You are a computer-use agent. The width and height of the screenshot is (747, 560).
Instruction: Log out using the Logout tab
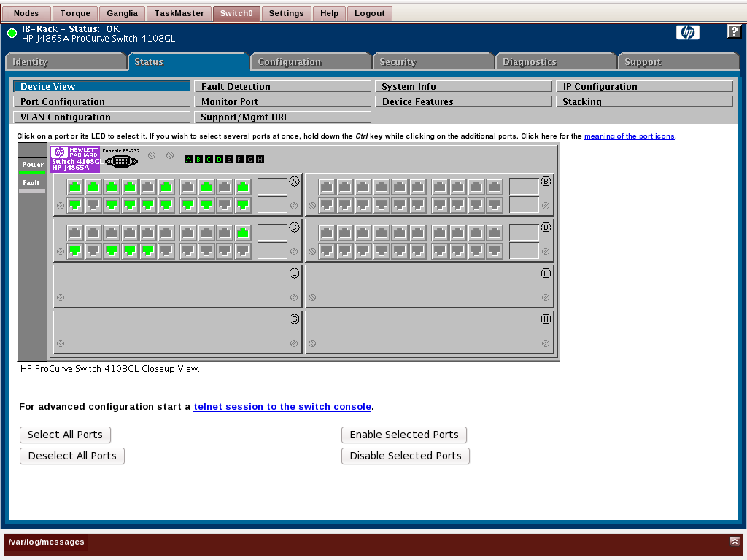tap(370, 13)
